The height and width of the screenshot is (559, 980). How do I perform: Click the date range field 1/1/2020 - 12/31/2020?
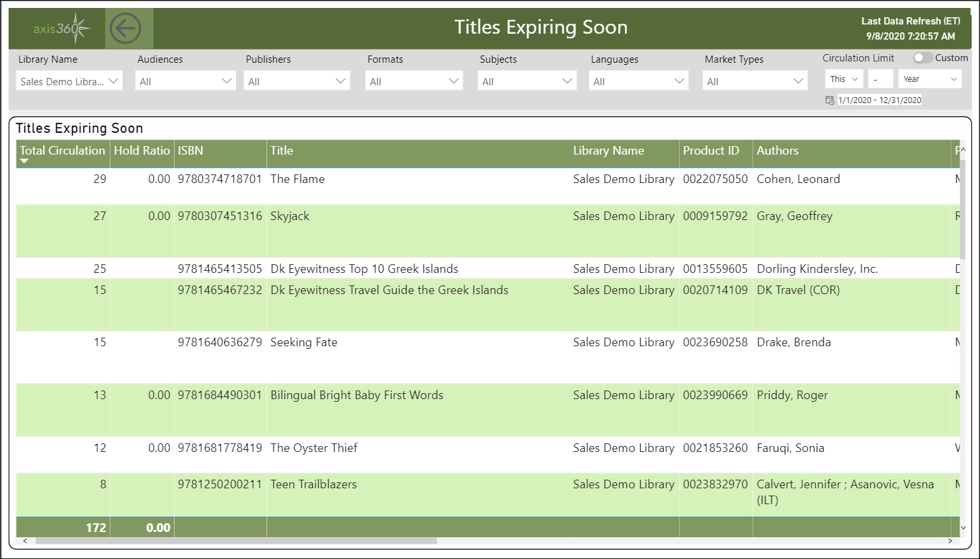[x=879, y=100]
